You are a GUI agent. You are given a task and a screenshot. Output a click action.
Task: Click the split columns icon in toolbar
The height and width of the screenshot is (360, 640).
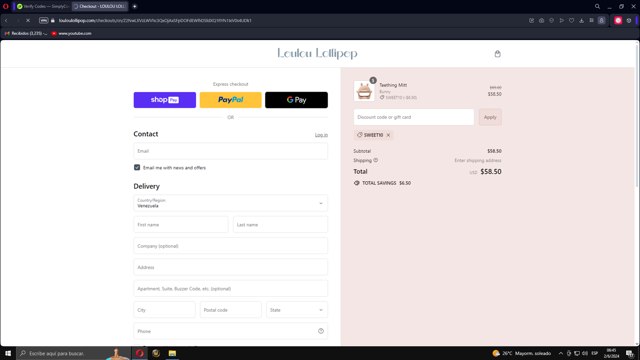(x=591, y=20)
